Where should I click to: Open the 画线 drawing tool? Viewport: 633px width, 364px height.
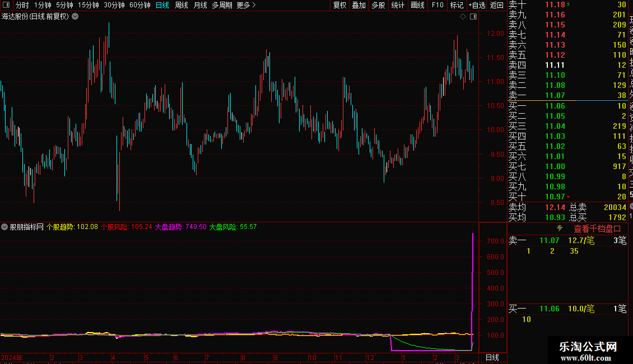[417, 5]
